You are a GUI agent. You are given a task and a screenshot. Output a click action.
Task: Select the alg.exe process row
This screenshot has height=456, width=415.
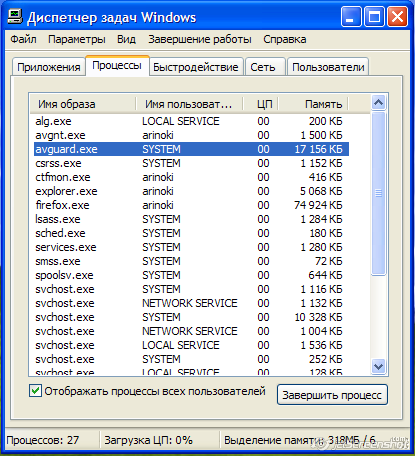192,121
